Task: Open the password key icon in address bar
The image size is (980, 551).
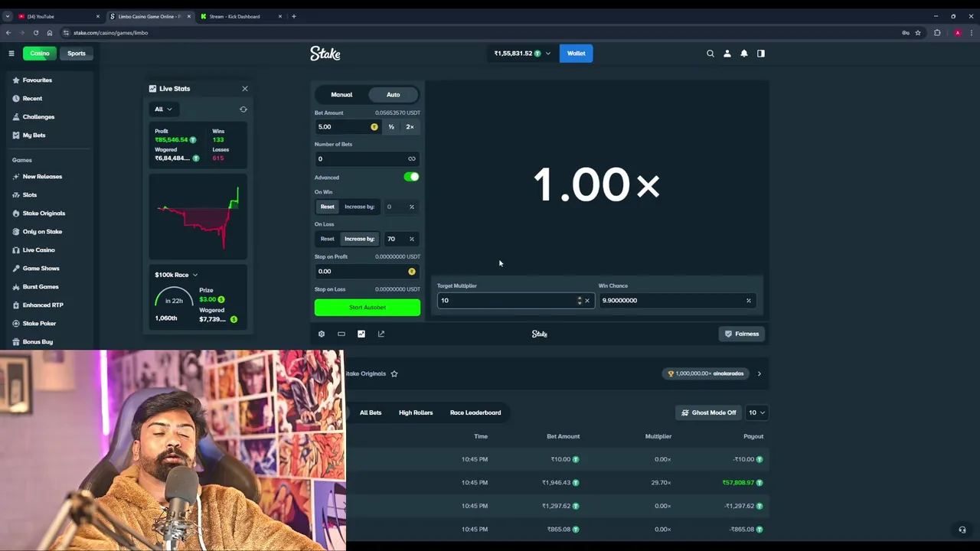Action: [906, 33]
